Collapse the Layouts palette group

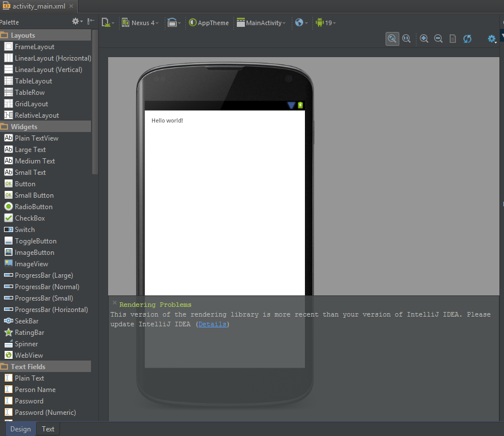pyautogui.click(x=46, y=35)
